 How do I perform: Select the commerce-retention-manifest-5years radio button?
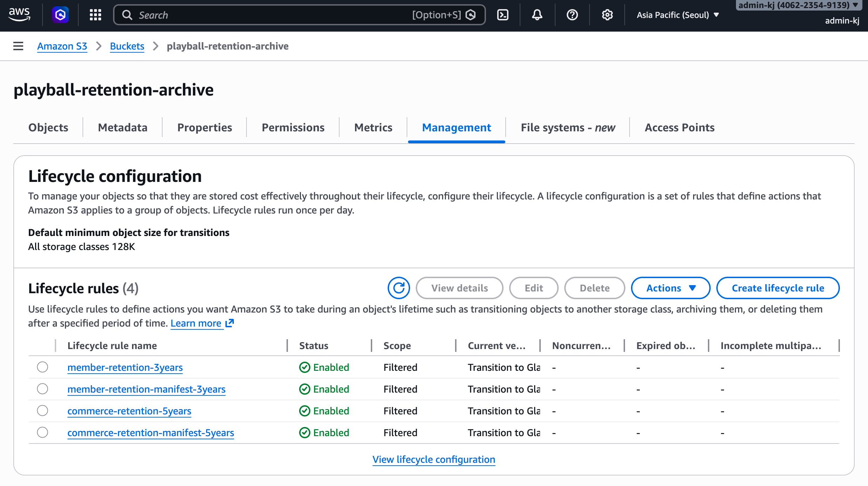[x=42, y=432]
